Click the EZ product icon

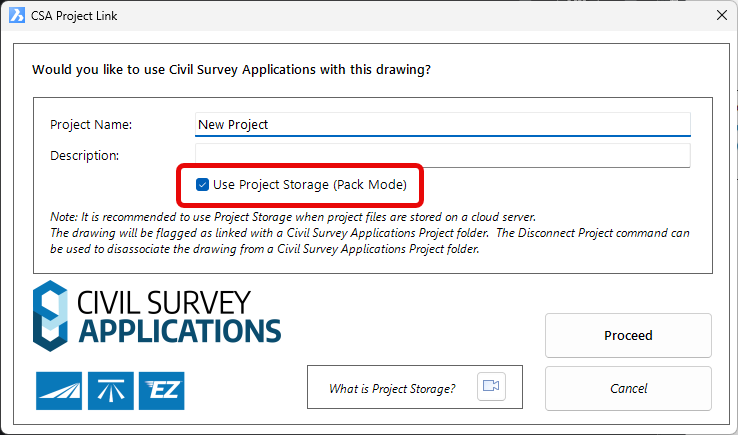coord(161,389)
